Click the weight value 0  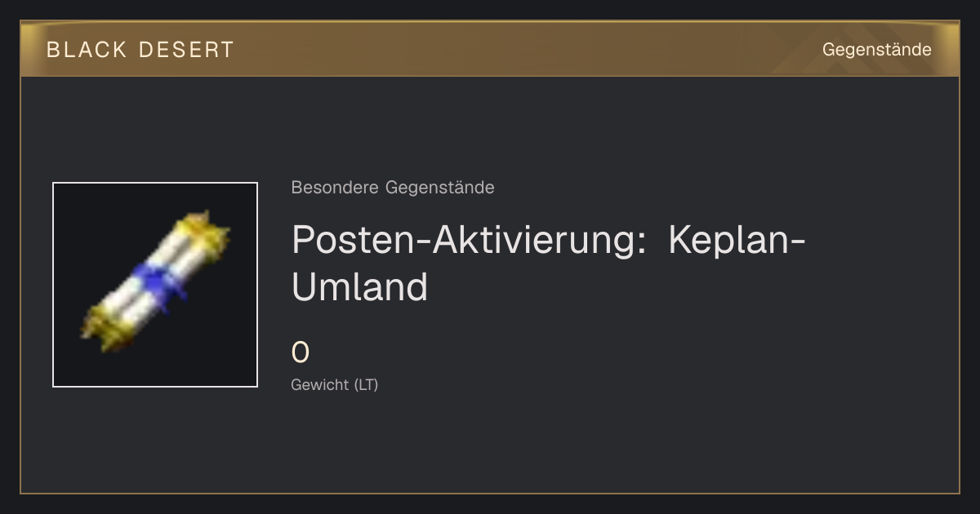click(301, 352)
